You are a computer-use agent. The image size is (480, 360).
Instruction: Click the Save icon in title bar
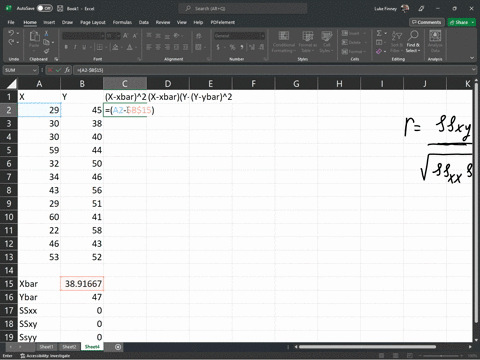coord(60,8)
